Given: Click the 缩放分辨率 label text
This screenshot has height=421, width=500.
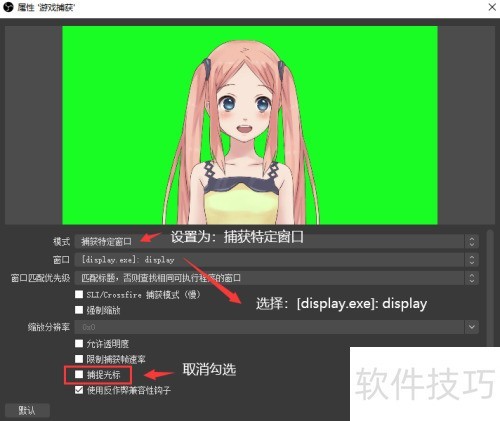Looking at the screenshot, I should pyautogui.click(x=49, y=327).
